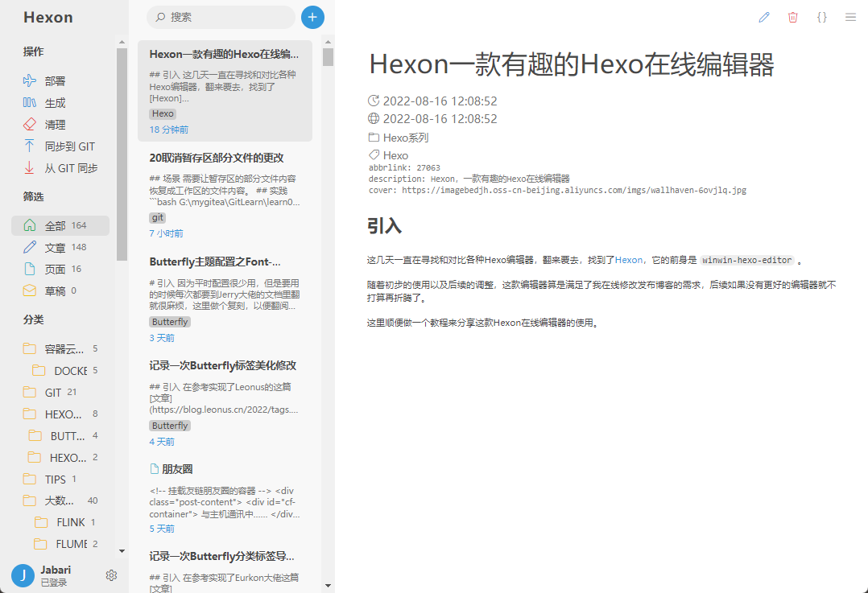Open the 朋友圈 page entry
Viewport: 868px width, 593px height.
(x=225, y=498)
